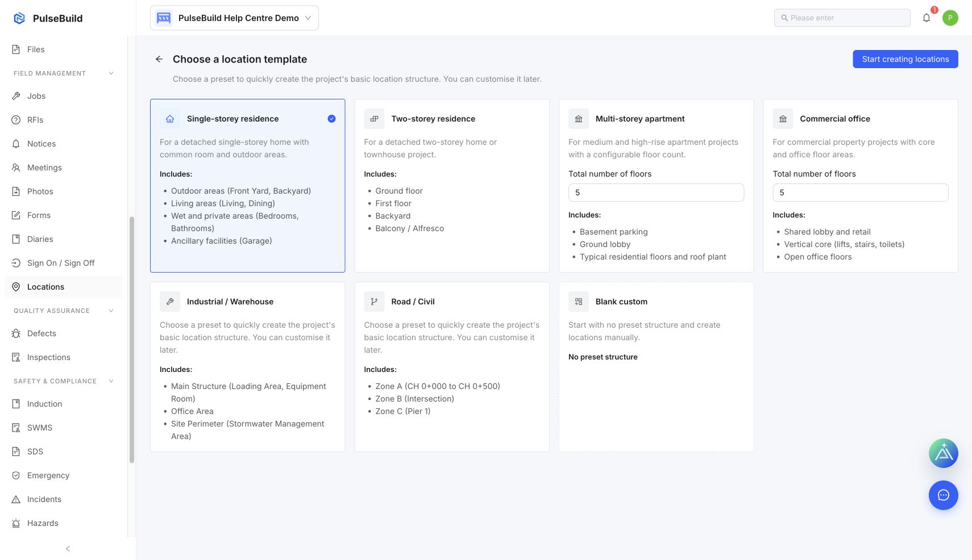Screen dimensions: 972x560
Task: Open Meetings in the sidebar
Action: tap(64, 168)
